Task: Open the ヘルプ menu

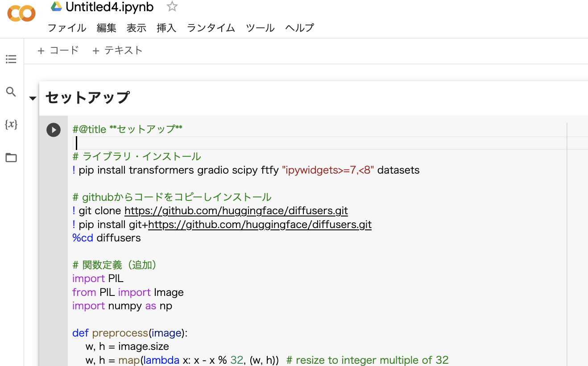Action: point(299,28)
